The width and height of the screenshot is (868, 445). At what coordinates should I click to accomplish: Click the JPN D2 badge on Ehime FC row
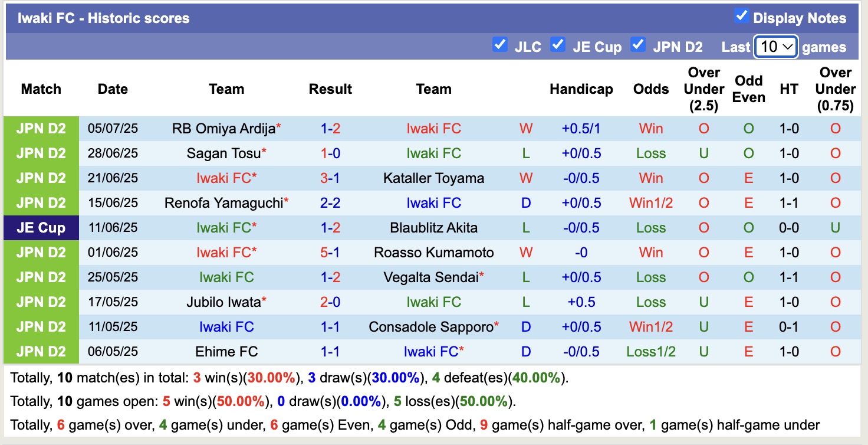tap(41, 351)
